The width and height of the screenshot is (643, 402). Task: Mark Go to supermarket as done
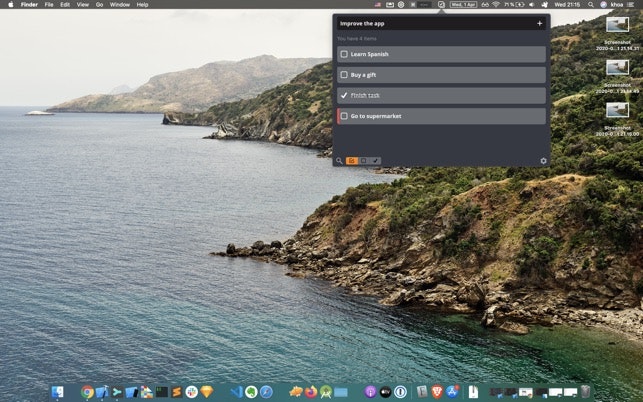pyautogui.click(x=344, y=117)
